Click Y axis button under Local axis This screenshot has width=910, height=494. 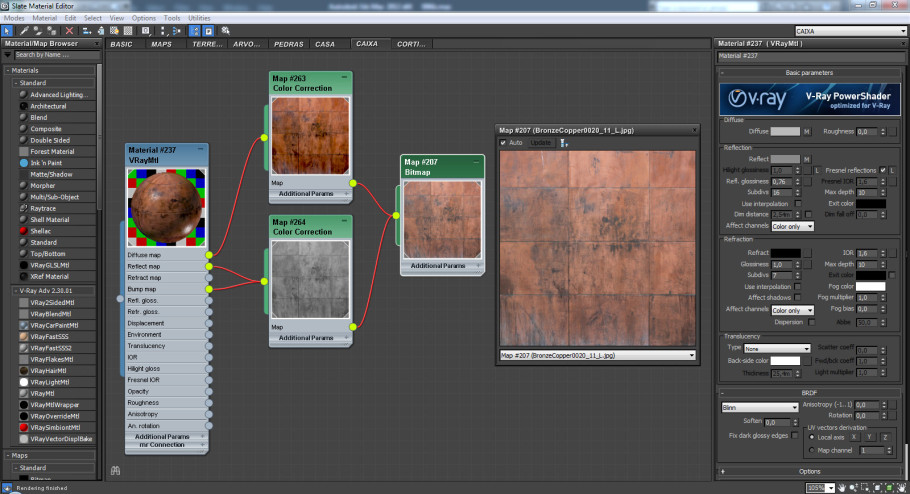(869, 437)
